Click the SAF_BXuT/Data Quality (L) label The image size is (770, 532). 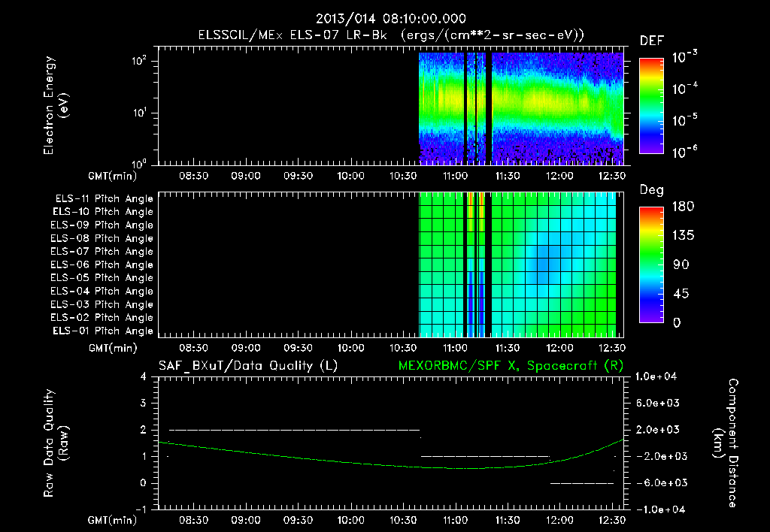point(248,366)
